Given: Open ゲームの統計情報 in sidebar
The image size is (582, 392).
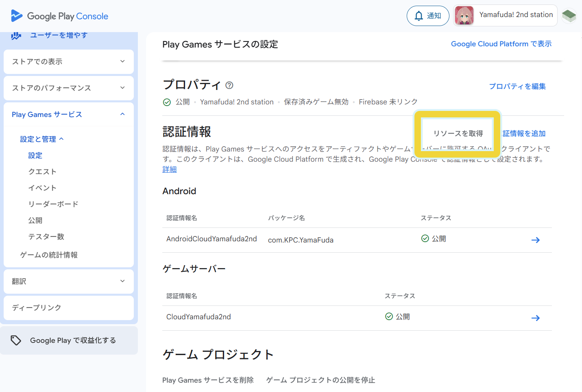Looking at the screenshot, I should pos(49,255).
